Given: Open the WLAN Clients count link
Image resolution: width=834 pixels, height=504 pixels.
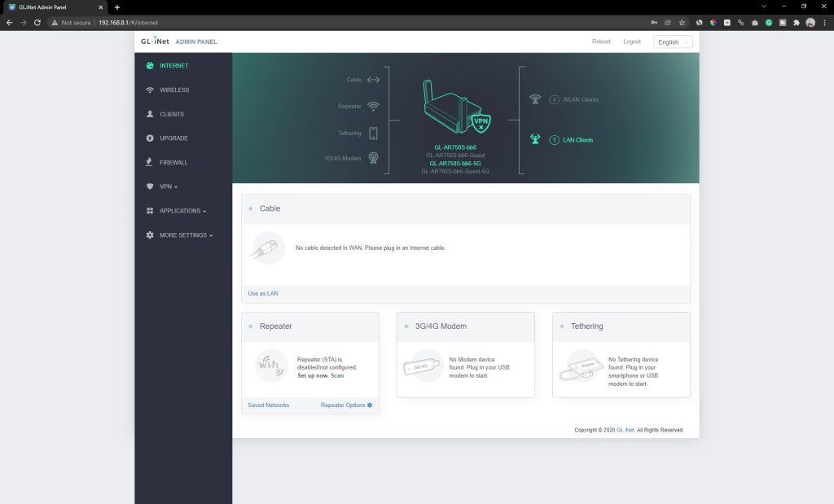Looking at the screenshot, I should click(x=574, y=100).
